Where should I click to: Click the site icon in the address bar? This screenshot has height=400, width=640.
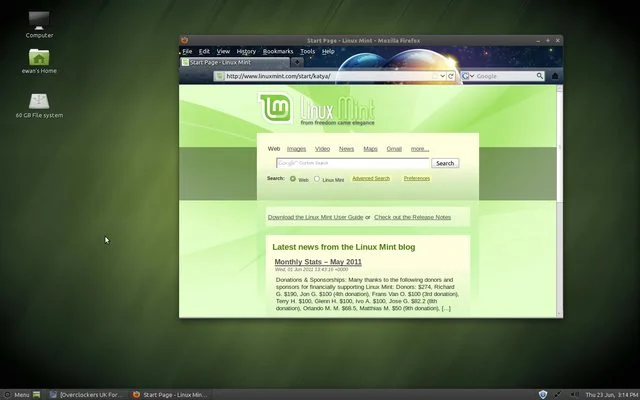[219, 76]
